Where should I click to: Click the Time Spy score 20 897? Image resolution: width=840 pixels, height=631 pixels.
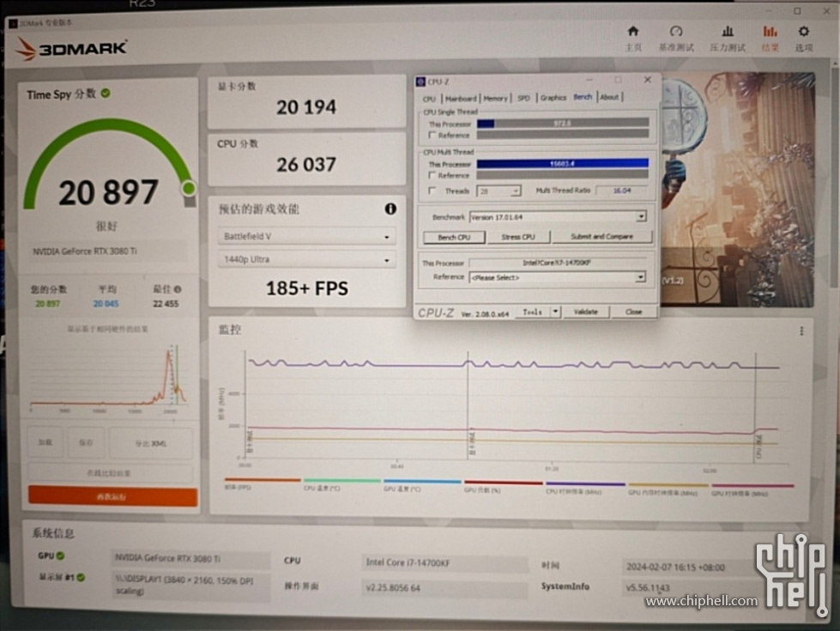click(108, 192)
